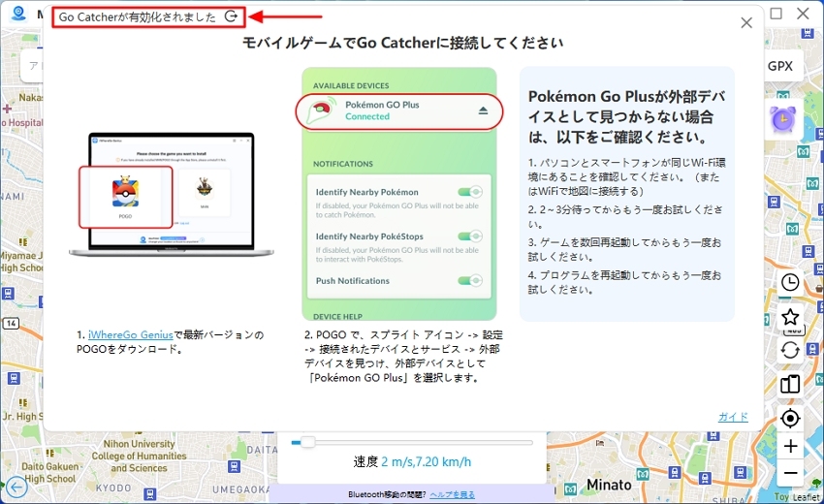The image size is (824, 504).
Task: Click the refresh circular arrows icon
Action: [790, 350]
